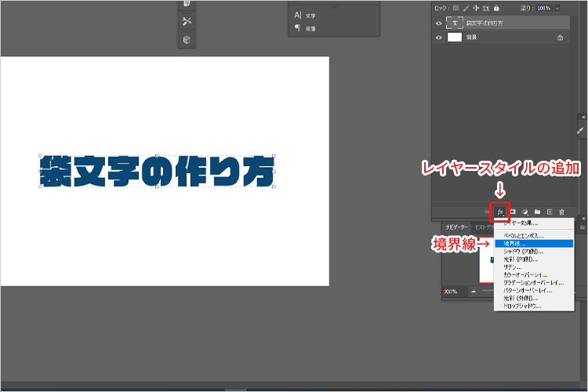Select the 袋文字の作り方 layer name
This screenshot has width=588, height=392.
pyautogui.click(x=485, y=24)
